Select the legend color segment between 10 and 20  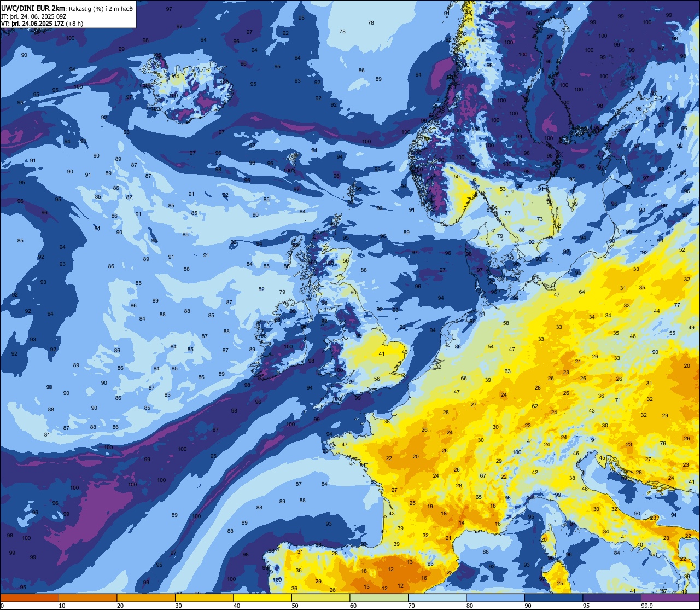pos(87,598)
